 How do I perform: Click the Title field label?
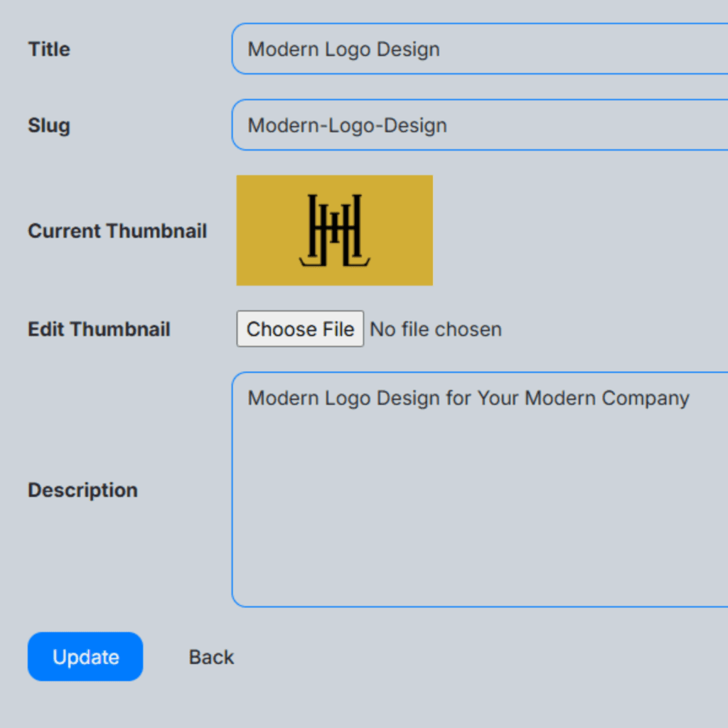[x=49, y=49]
